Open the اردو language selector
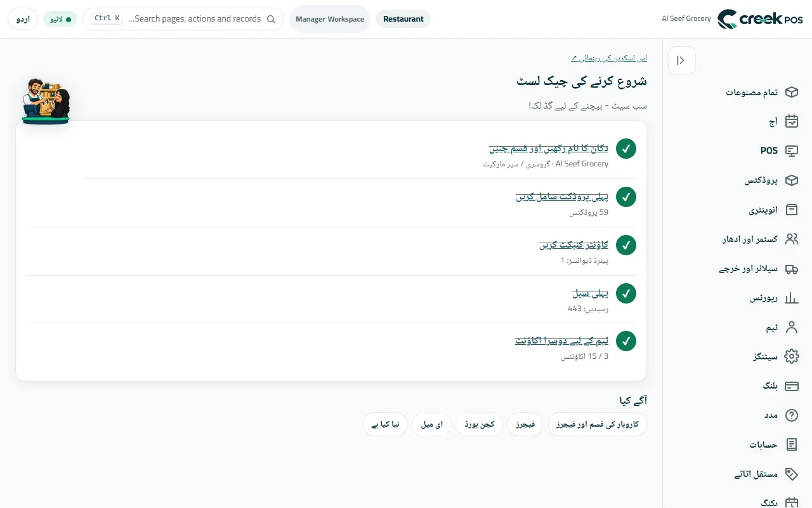Image resolution: width=812 pixels, height=508 pixels. point(23,19)
